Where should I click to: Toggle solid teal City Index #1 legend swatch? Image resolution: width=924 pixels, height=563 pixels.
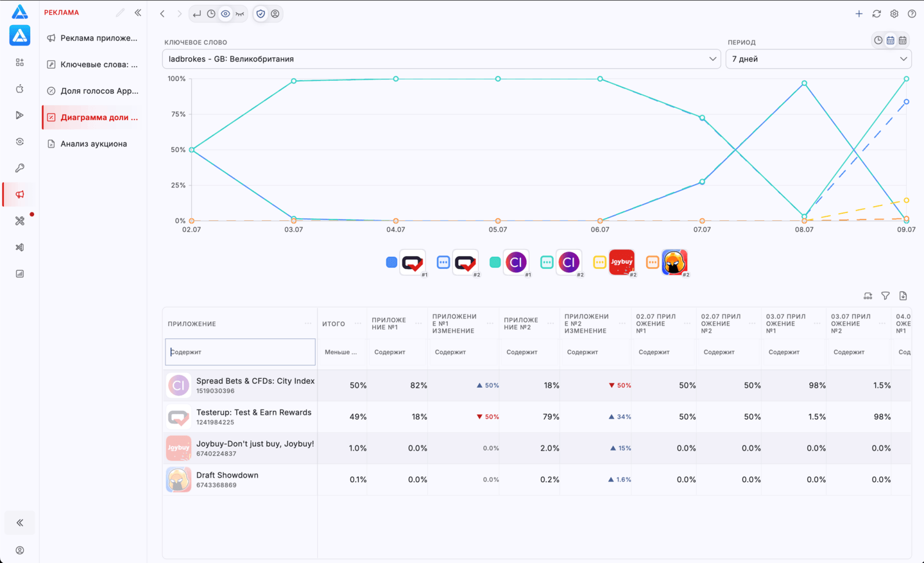(495, 262)
